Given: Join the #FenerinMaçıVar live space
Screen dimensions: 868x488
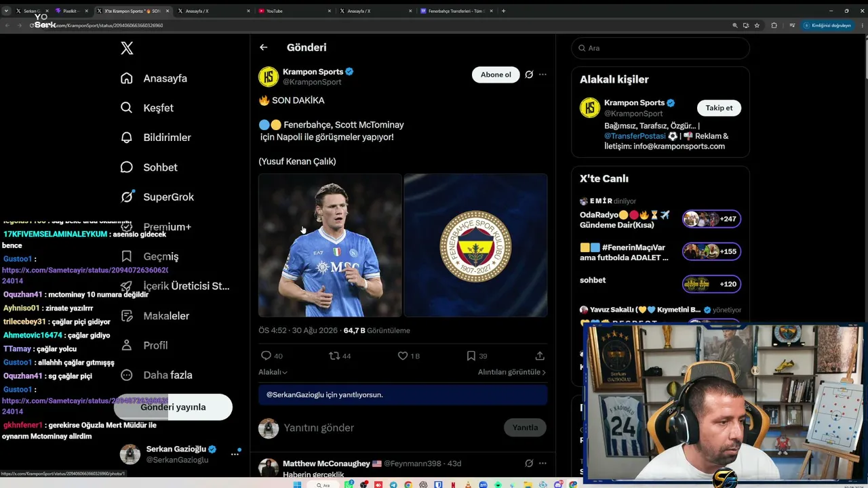Looking at the screenshot, I should [x=711, y=251].
